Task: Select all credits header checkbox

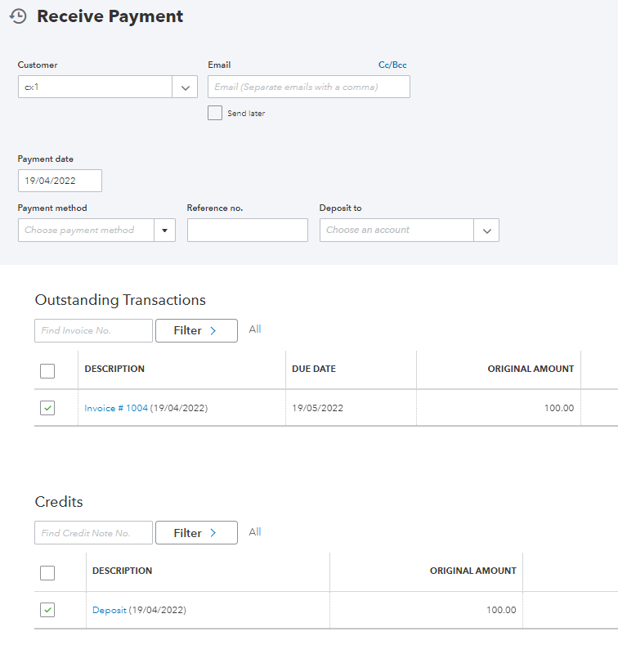Action: [x=47, y=573]
